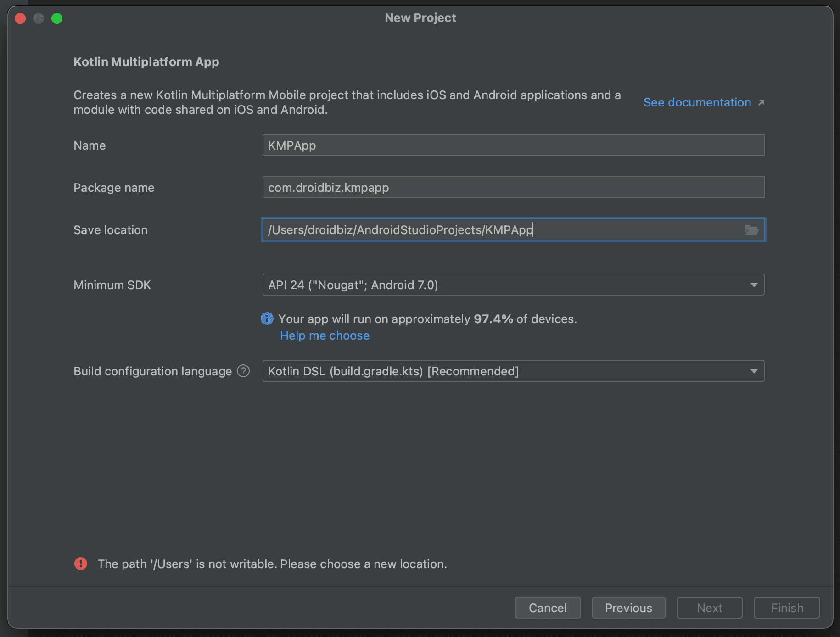Click the 'Minimum SDK' label
840x637 pixels.
pyautogui.click(x=112, y=285)
